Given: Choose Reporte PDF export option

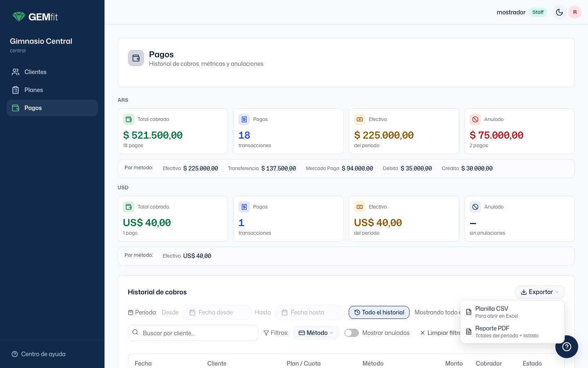Looking at the screenshot, I should 512,332.
